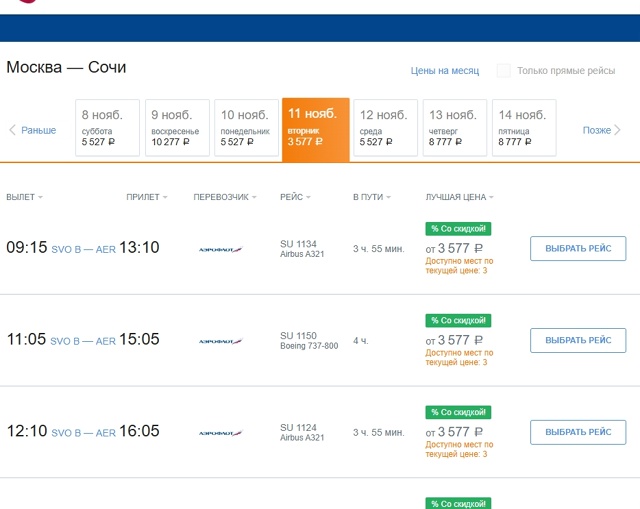Click discount badge on SU 1124 flight

coord(458,412)
